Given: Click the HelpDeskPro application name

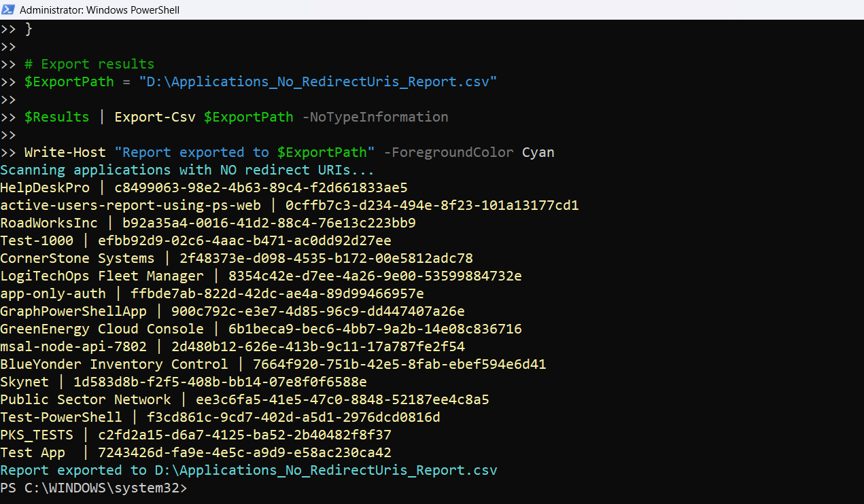Looking at the screenshot, I should (x=45, y=187).
